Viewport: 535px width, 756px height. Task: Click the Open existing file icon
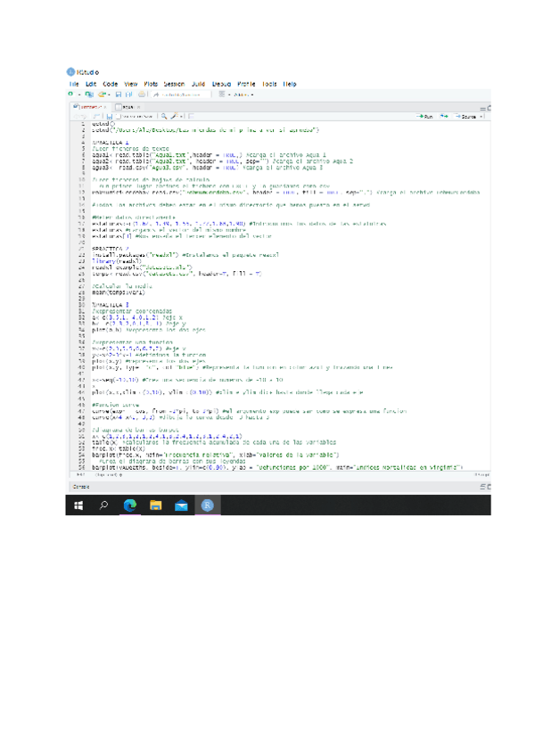click(101, 94)
